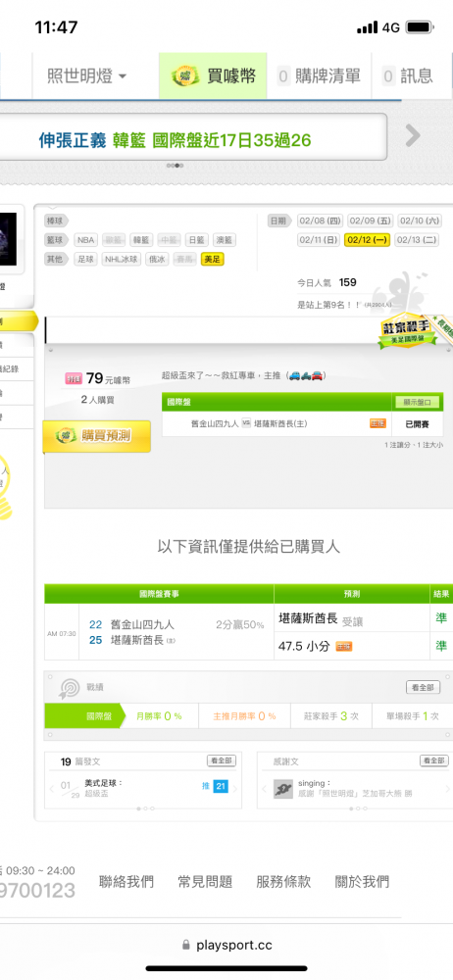Click the banner pagination dots
Screen dimensions: 453x980
point(175,166)
